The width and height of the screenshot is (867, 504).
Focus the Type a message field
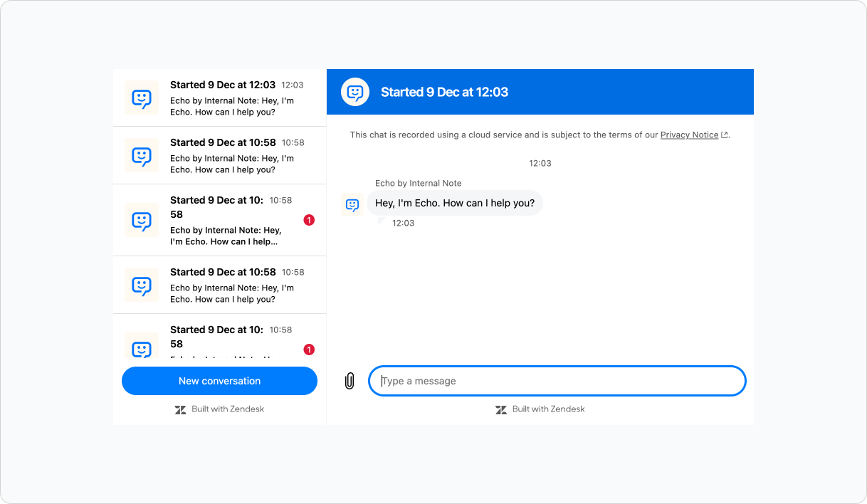pyautogui.click(x=557, y=381)
